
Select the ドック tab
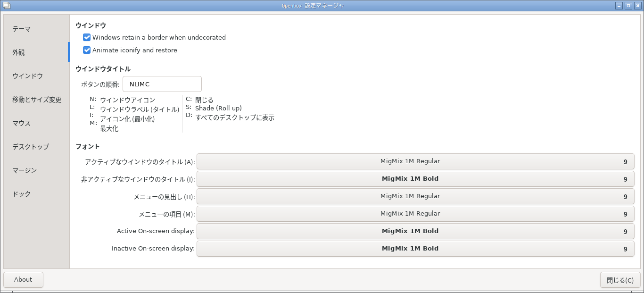(36, 194)
